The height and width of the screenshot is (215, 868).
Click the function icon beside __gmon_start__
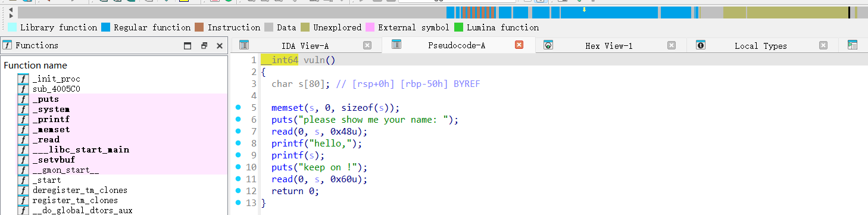click(x=23, y=170)
